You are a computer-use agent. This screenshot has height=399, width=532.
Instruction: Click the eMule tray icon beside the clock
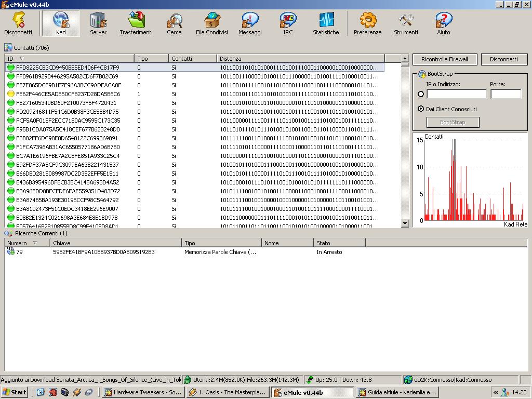505,392
